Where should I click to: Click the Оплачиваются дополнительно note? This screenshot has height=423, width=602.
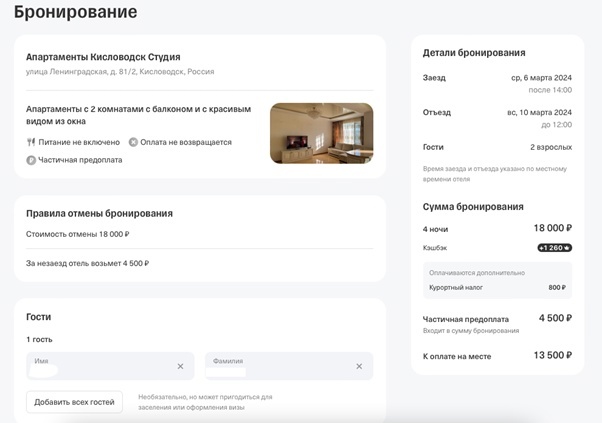(477, 273)
